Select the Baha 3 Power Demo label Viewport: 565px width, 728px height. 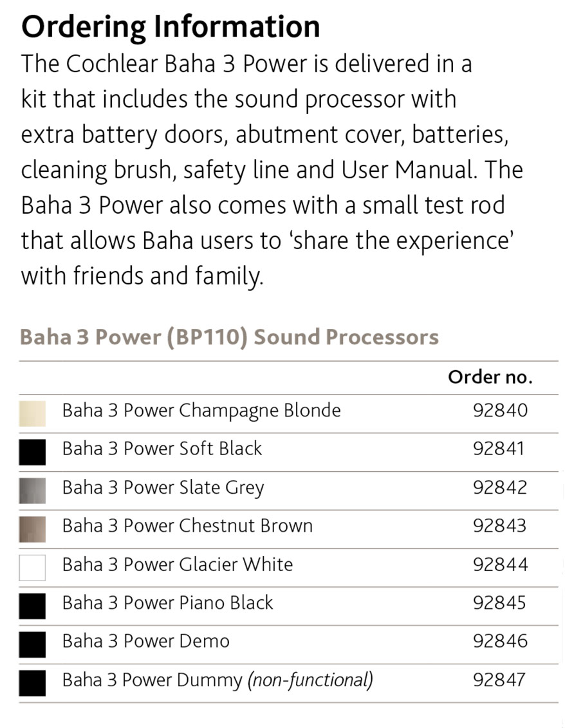[146, 641]
